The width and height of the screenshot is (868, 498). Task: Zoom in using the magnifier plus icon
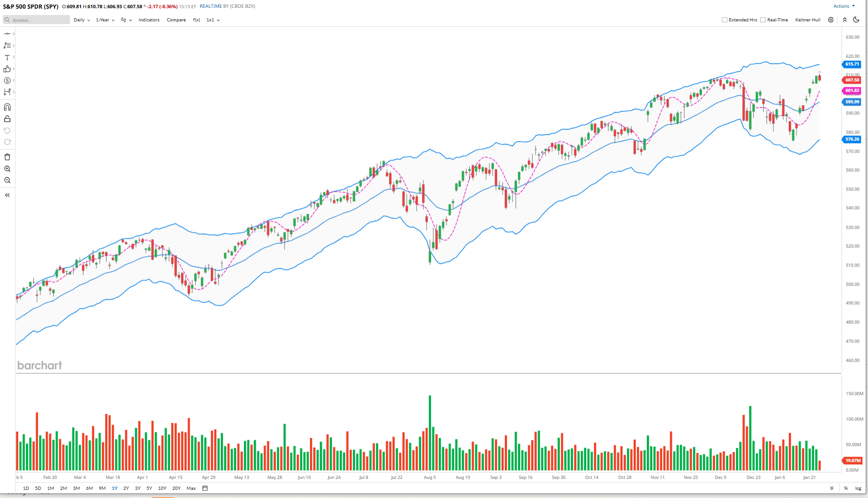click(x=7, y=169)
